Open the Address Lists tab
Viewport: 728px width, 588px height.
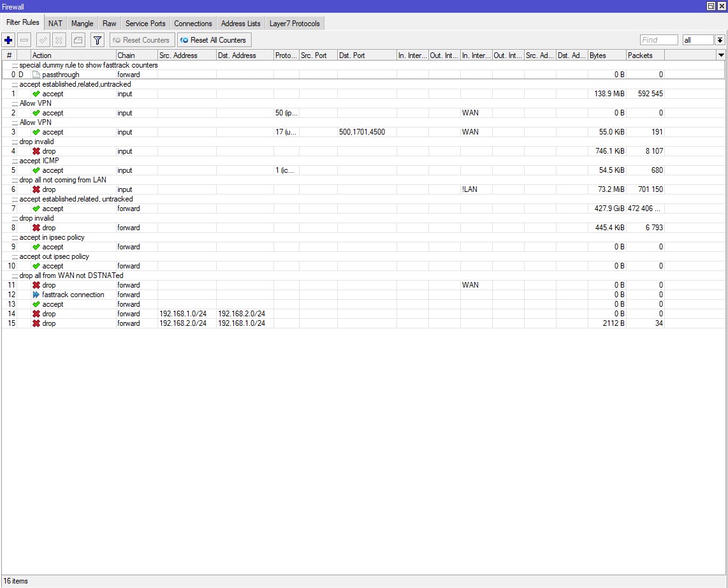(x=240, y=24)
